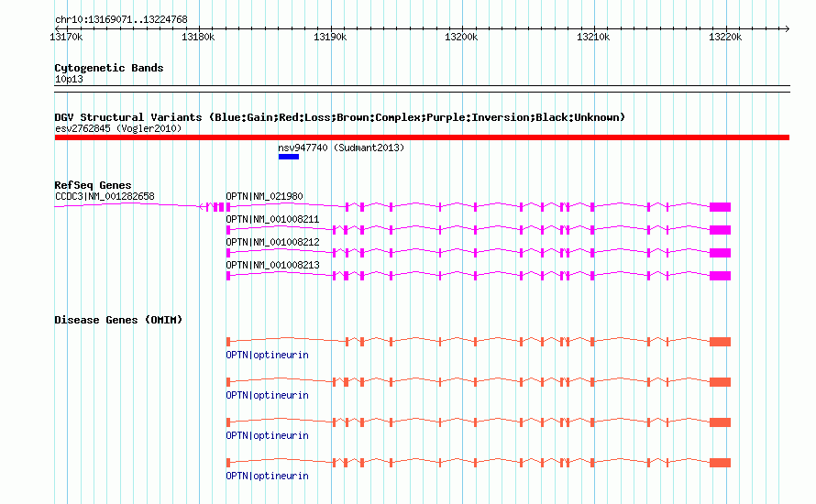816x504 pixels.
Task: Click the chr10:13169071..13224768 region label
Action: [121, 19]
